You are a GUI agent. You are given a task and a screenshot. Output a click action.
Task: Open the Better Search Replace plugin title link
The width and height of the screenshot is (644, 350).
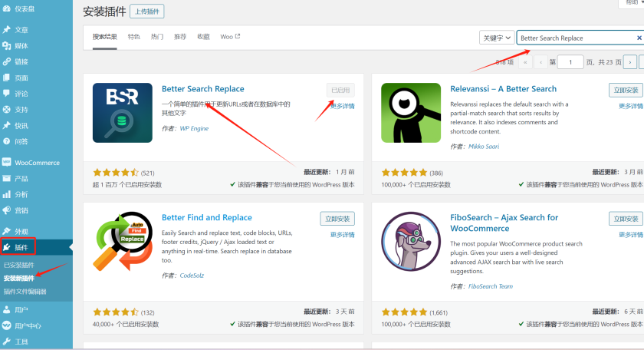[x=203, y=89]
